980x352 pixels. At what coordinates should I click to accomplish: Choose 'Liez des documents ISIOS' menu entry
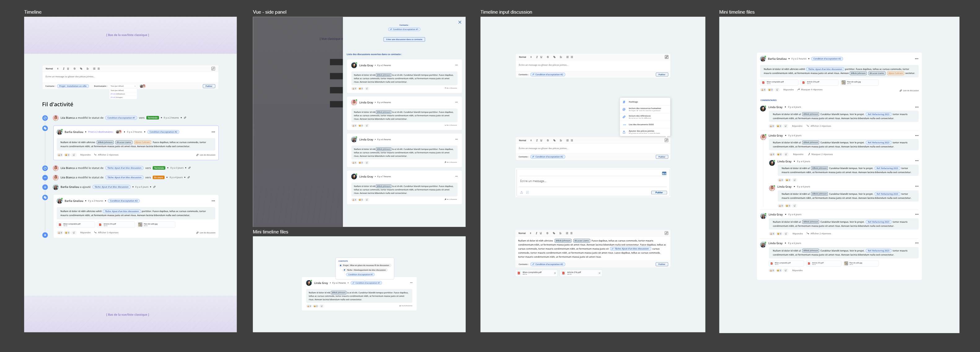coord(644,124)
